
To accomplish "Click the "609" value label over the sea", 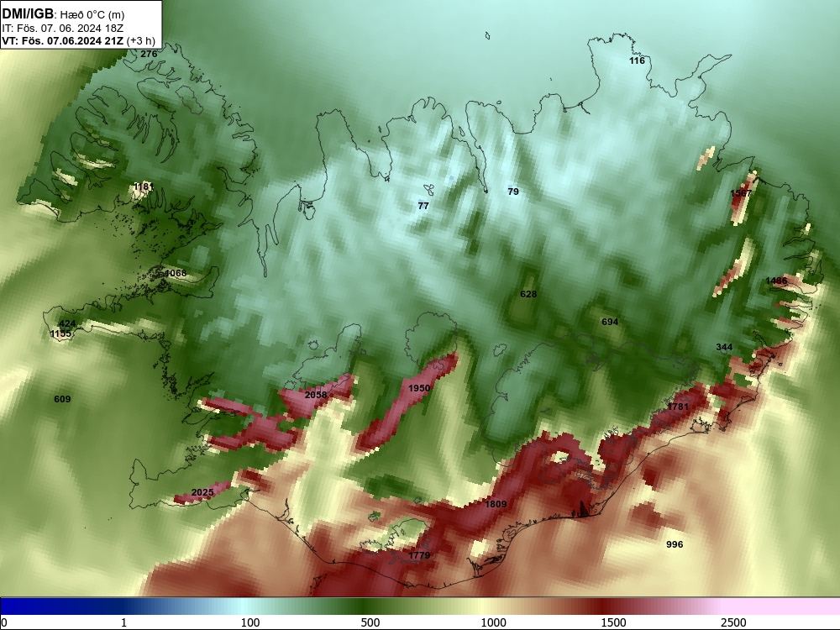I will pyautogui.click(x=62, y=399).
